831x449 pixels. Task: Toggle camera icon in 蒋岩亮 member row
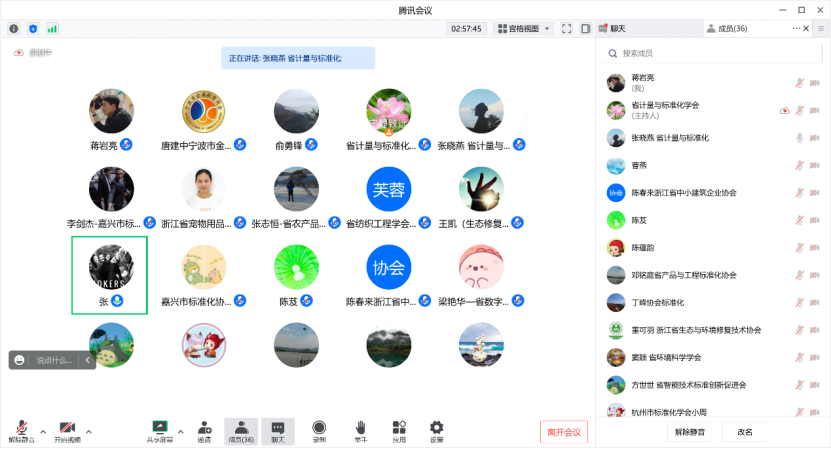(x=815, y=83)
